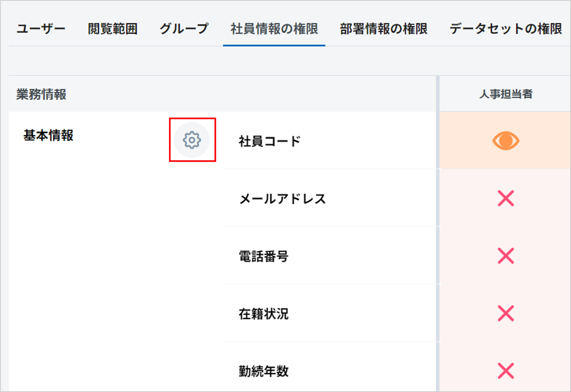Select the 基本情報 category label

tap(48, 135)
